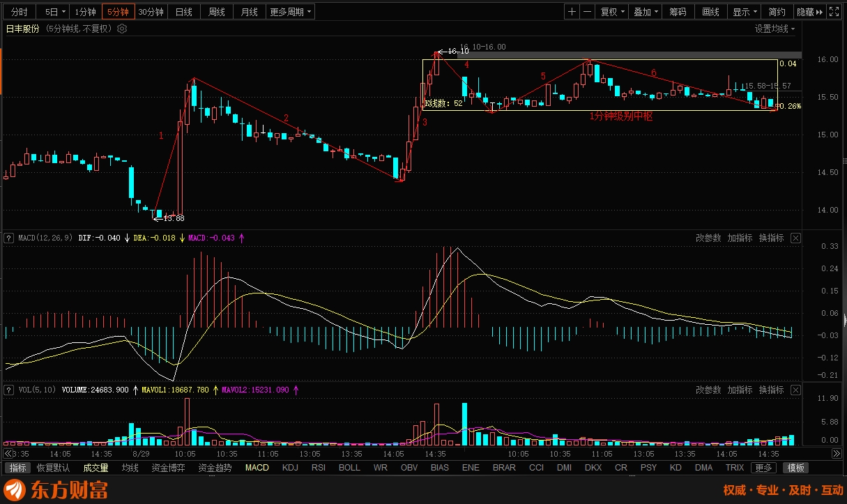847x504 pixels.
Task: Close the MACD indicator panel
Action: pyautogui.click(x=796, y=238)
